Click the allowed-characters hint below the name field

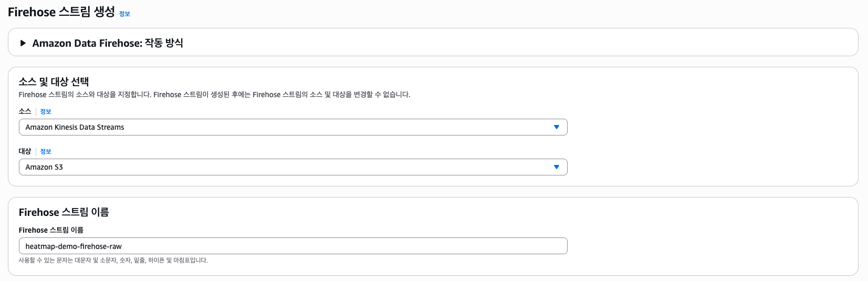(x=113, y=260)
